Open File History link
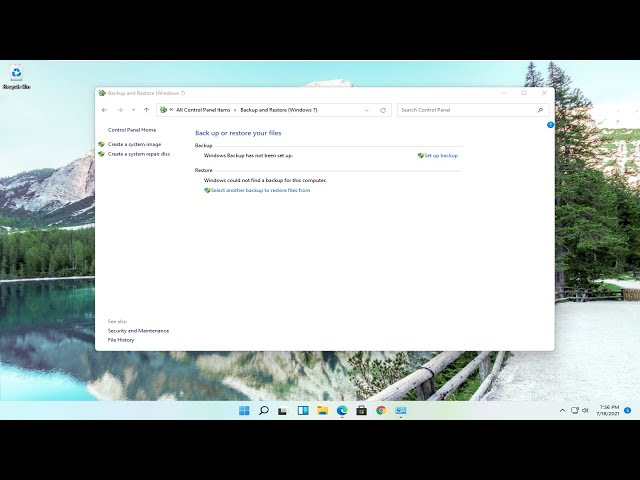 click(121, 340)
